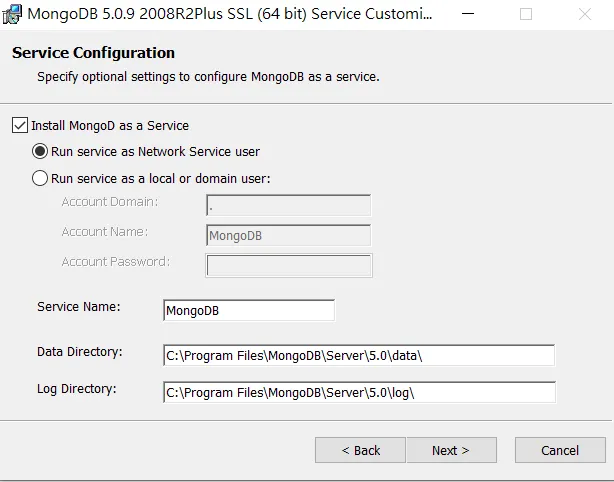This screenshot has width=614, height=482.
Task: Cancel the MongoDB installation
Action: (560, 450)
